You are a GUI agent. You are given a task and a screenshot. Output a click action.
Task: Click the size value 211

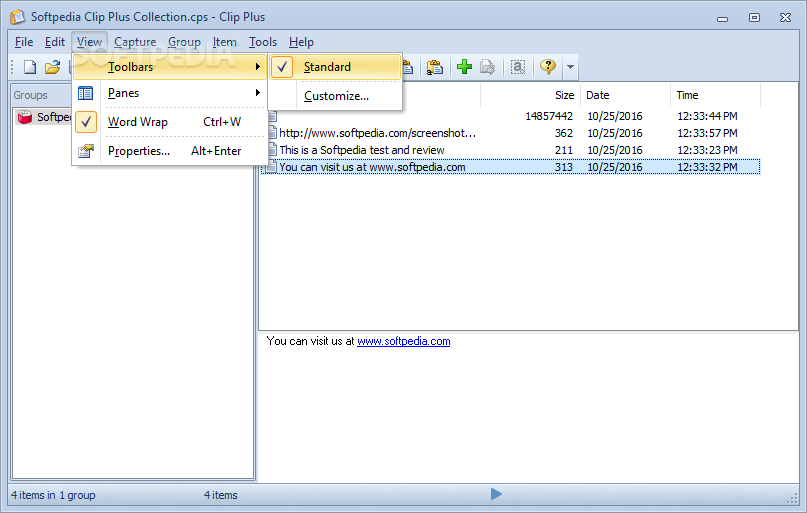[564, 150]
